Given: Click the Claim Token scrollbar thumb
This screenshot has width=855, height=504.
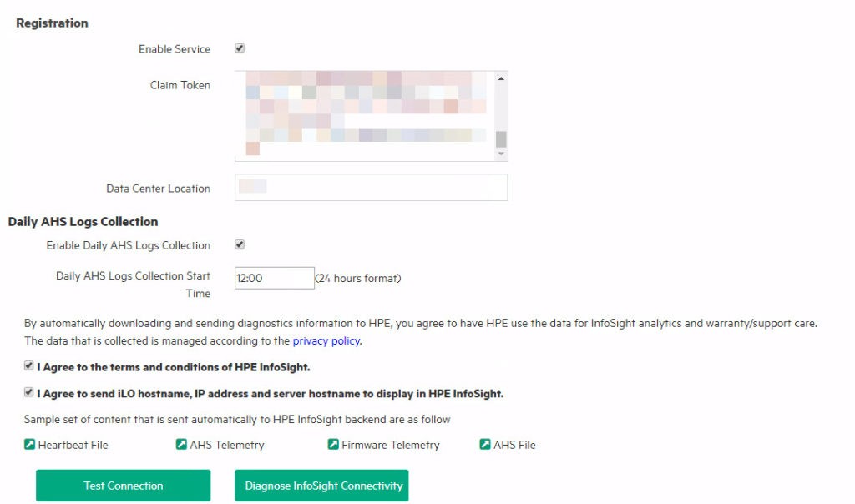Looking at the screenshot, I should [501, 139].
